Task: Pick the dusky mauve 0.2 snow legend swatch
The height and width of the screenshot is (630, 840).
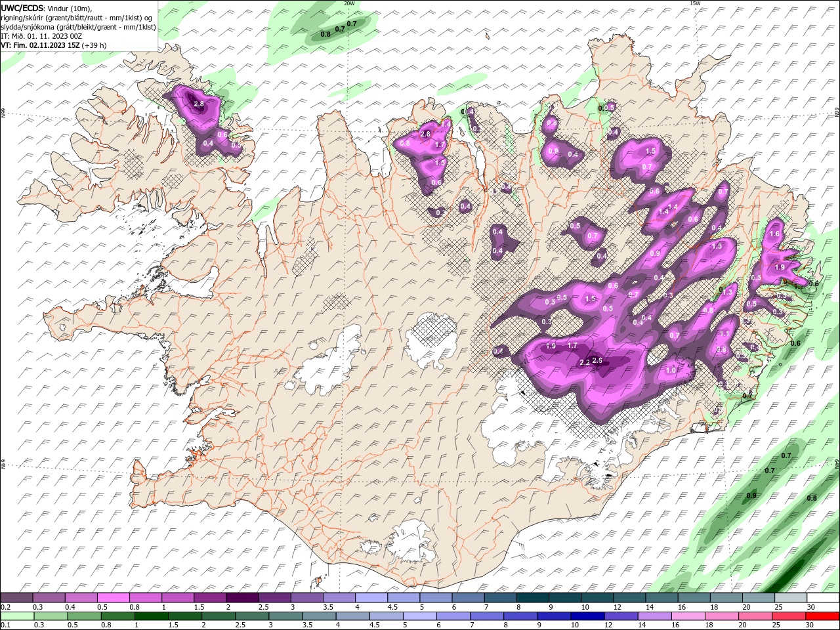Action: [x=16, y=598]
